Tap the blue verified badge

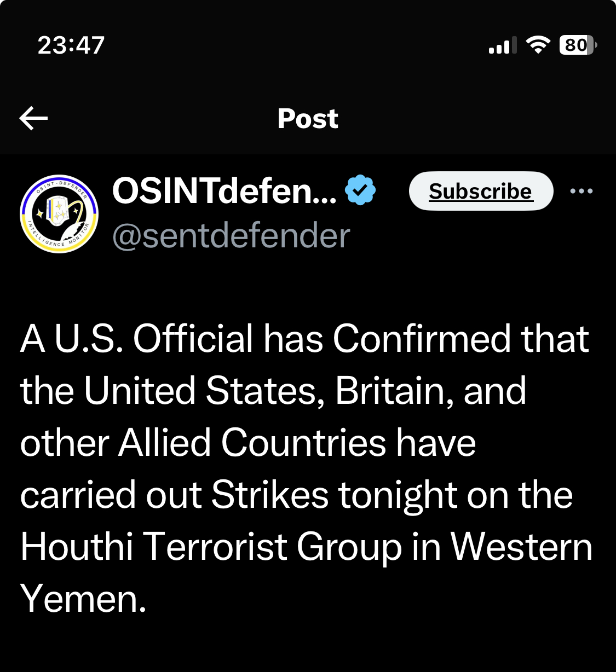coord(360,190)
